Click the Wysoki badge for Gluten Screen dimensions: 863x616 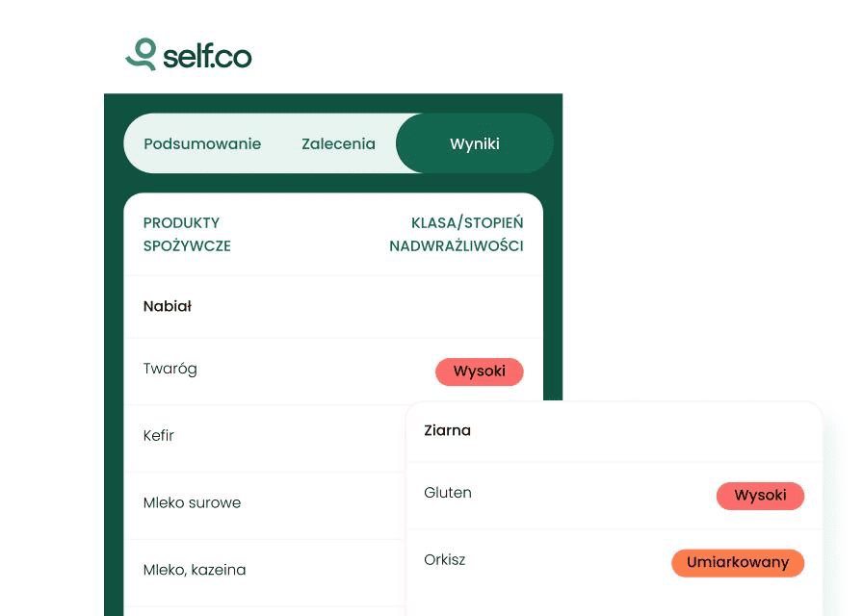coord(760,496)
